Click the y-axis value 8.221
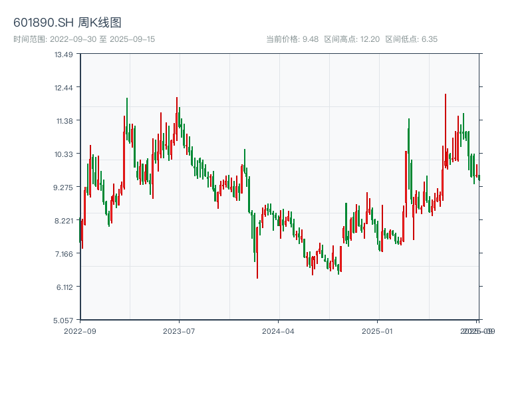 coord(64,221)
